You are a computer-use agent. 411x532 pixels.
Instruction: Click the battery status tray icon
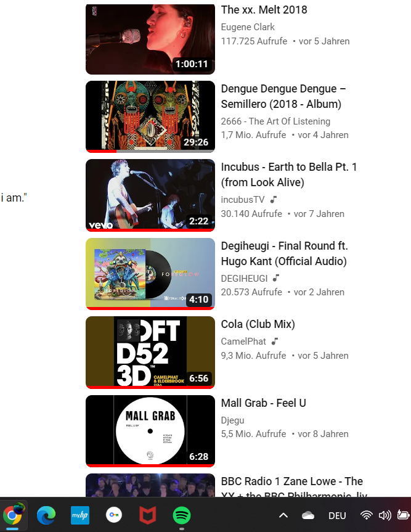click(x=403, y=515)
